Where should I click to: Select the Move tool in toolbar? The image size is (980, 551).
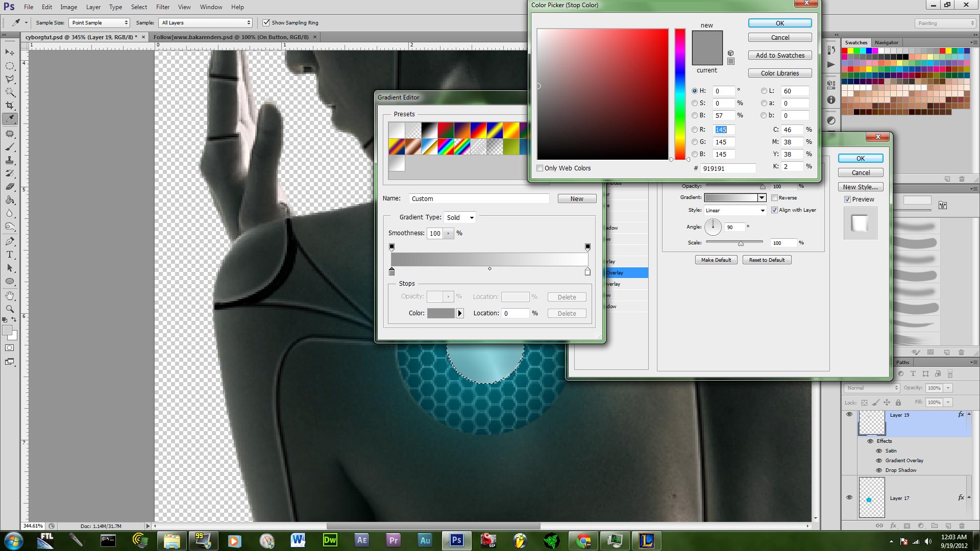coord(9,51)
